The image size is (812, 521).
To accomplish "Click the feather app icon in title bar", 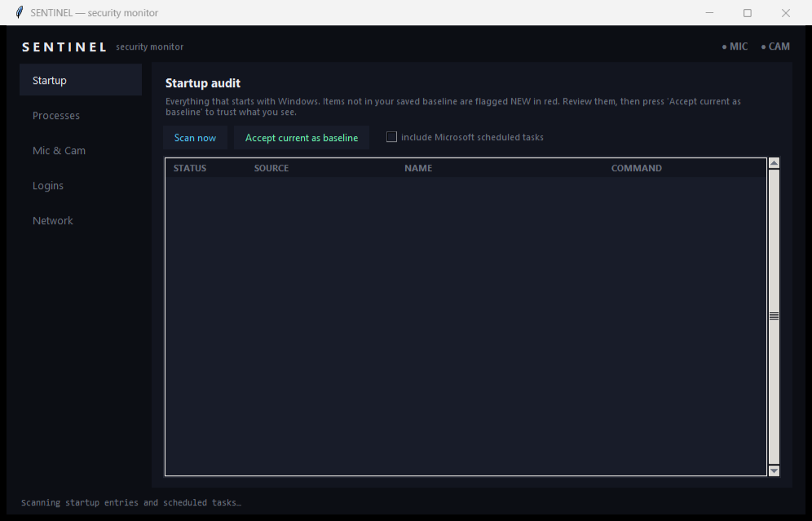I will click(x=20, y=12).
